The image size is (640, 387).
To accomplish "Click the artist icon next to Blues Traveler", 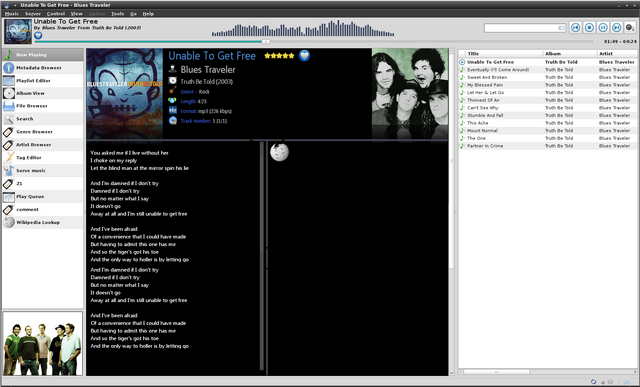I will 173,69.
